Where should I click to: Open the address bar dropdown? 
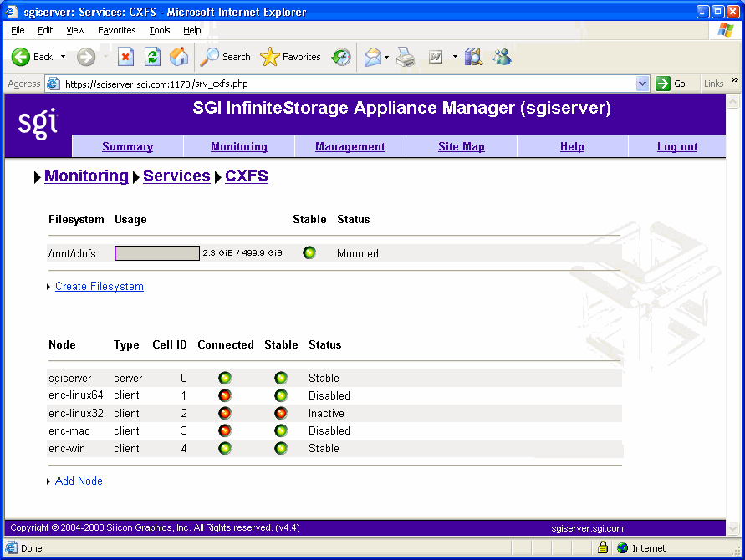(642, 84)
